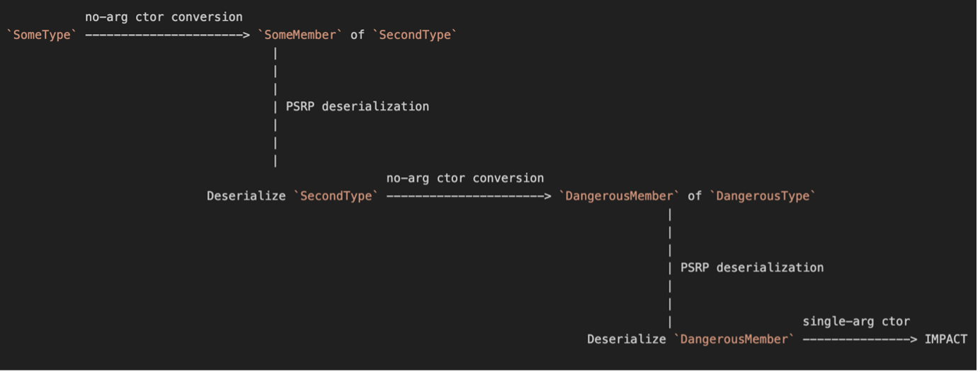Select `DangerousMember` following the word Deserialize
This screenshot has height=372, width=980.
coord(734,339)
